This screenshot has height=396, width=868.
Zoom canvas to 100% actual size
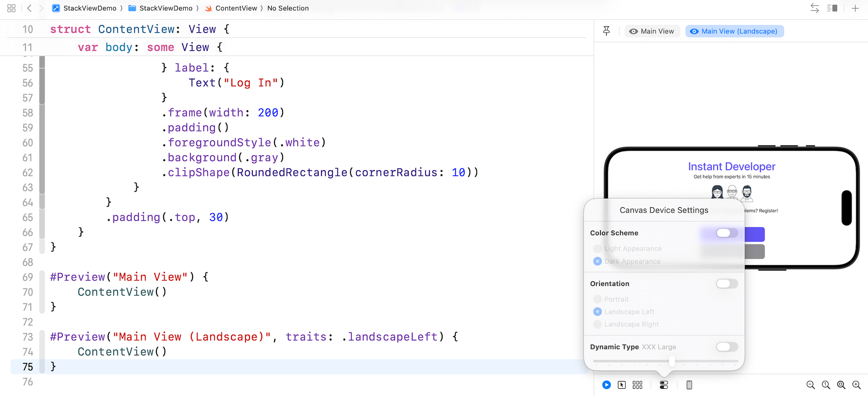826,385
